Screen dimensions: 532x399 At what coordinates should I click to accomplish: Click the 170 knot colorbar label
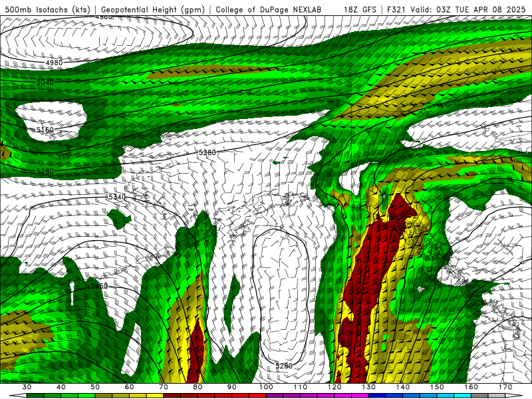pyautogui.click(x=505, y=387)
